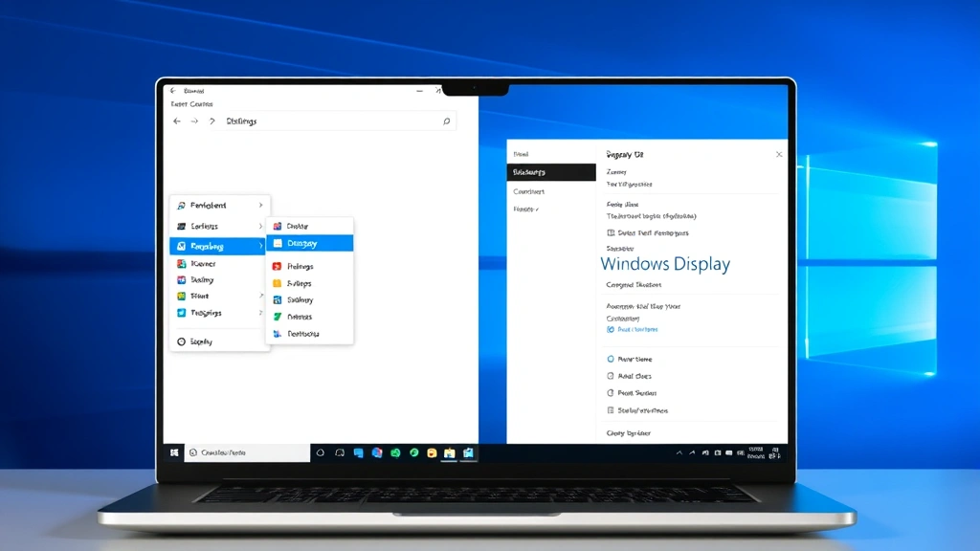Select the first Point Name radio option
The image size is (980, 551).
point(610,359)
